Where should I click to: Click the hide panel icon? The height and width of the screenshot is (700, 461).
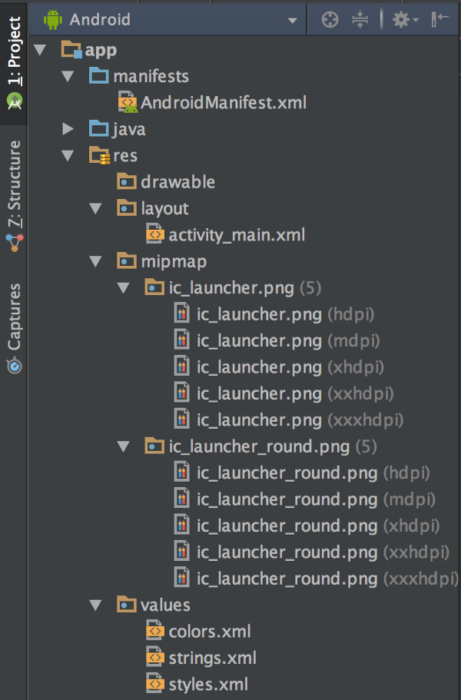point(440,19)
